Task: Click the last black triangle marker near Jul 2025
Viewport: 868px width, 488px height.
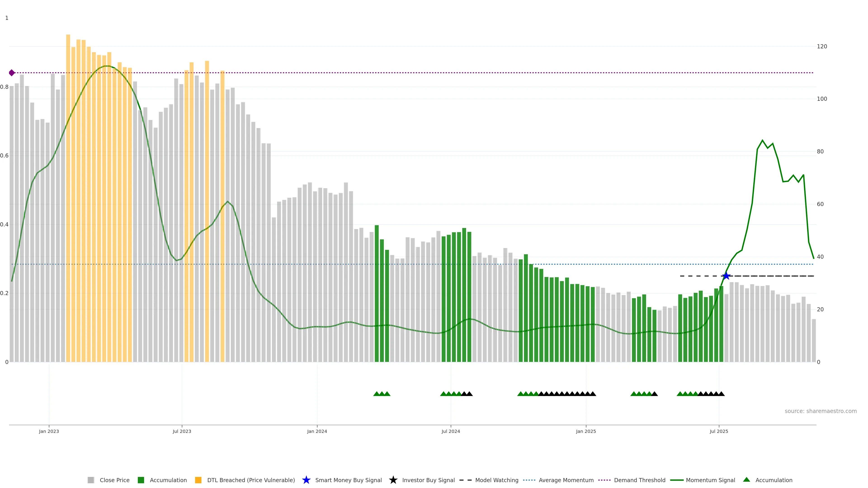Action: (722, 394)
